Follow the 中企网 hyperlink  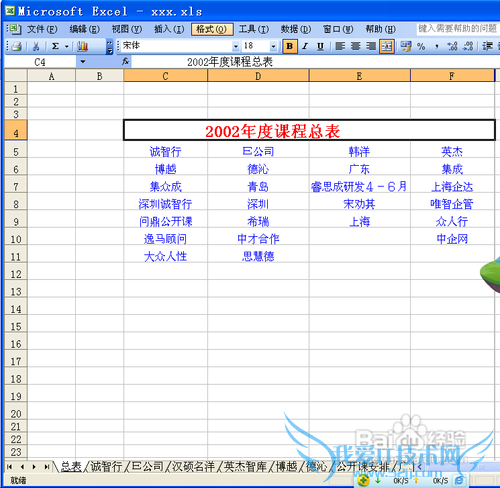pyautogui.click(x=452, y=239)
